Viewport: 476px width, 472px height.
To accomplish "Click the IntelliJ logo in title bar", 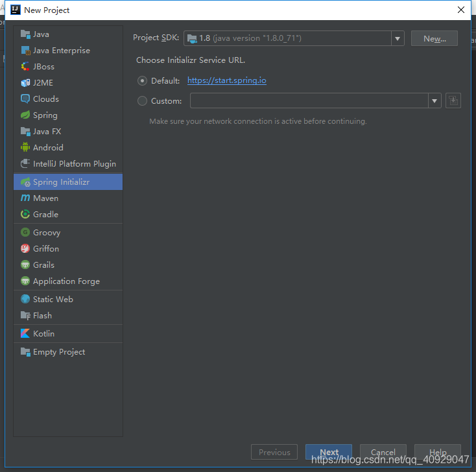I will (15, 10).
